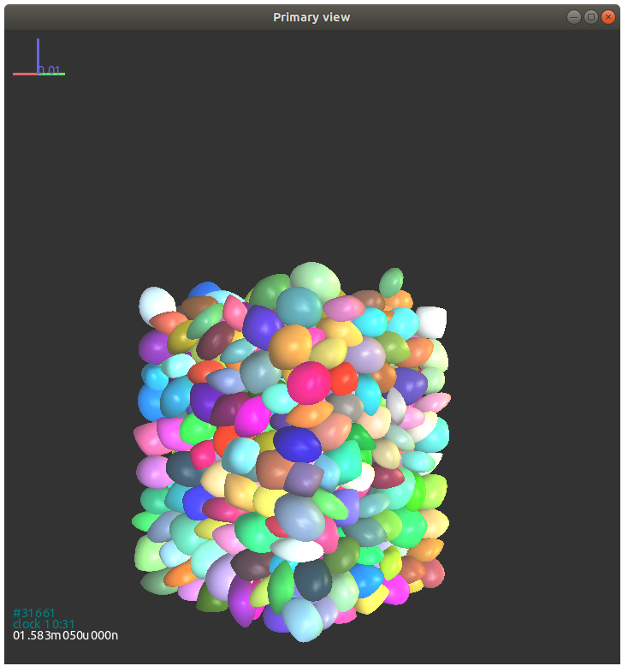
Task: Click the iteration counter #31661
Action: [34, 613]
